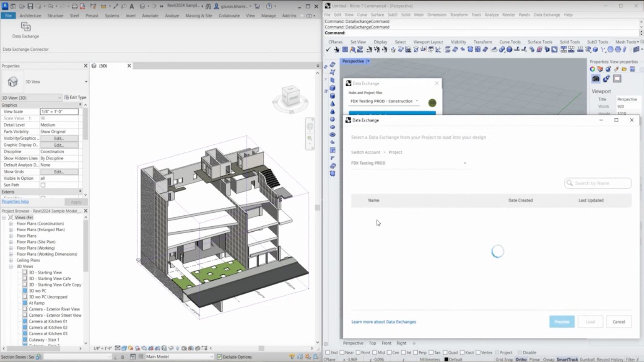This screenshot has width=644, height=362.
Task: Click the Cancel button in Data Exchange dialog
Action: pyautogui.click(x=619, y=321)
